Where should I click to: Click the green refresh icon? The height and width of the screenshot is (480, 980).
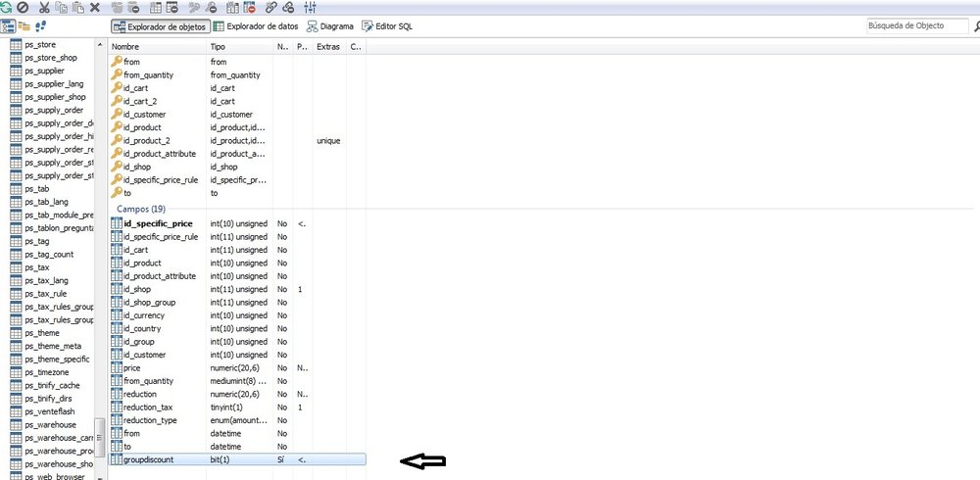(6, 8)
